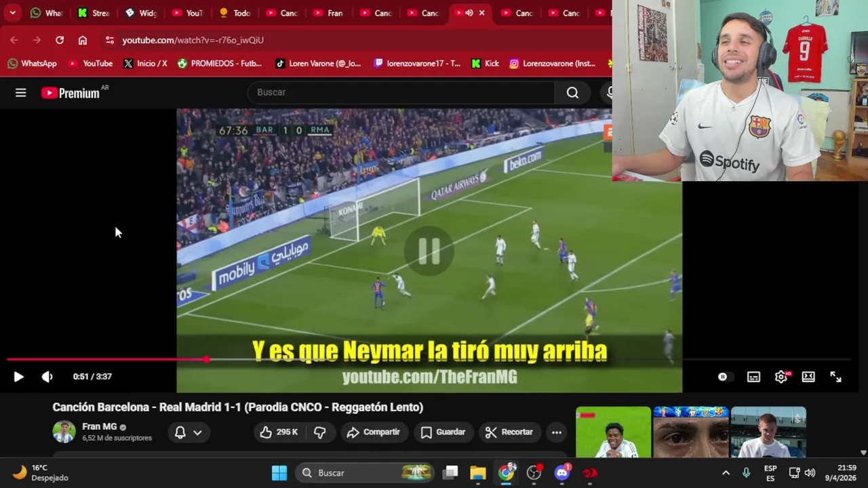Switch to the Todo tab

[x=235, y=13]
